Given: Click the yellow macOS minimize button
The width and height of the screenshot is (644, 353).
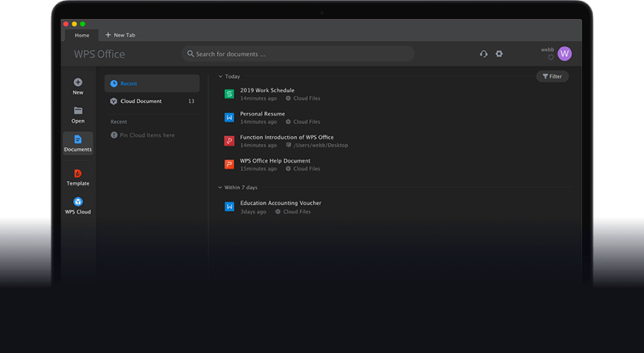Looking at the screenshot, I should (75, 24).
